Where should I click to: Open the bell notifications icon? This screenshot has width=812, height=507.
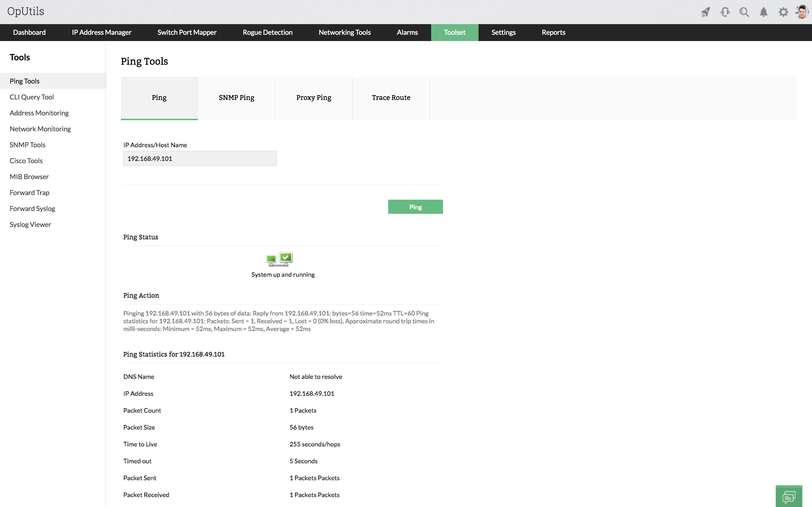764,12
